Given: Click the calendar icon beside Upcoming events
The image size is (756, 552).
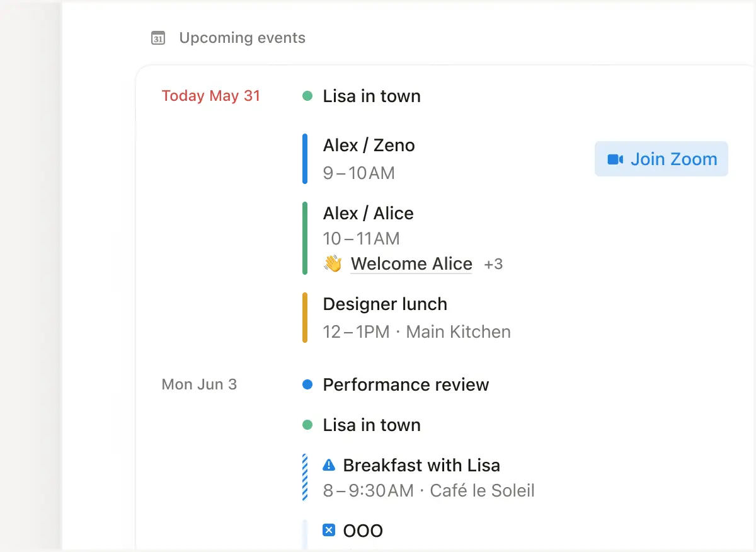Looking at the screenshot, I should [157, 38].
